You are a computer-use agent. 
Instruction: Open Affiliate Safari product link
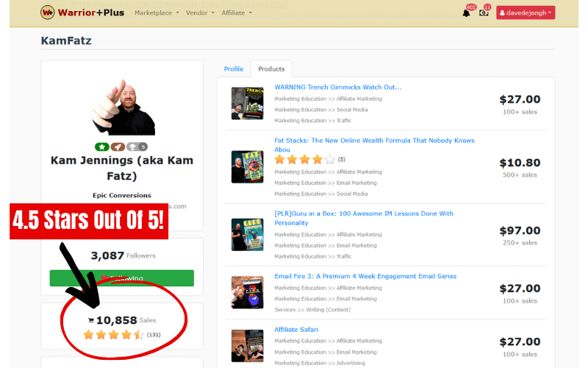296,330
